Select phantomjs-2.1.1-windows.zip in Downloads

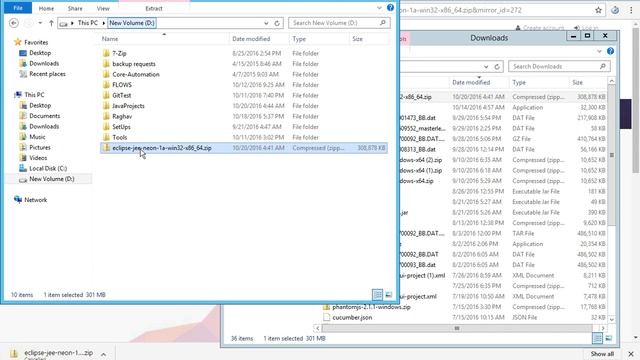[x=371, y=307]
